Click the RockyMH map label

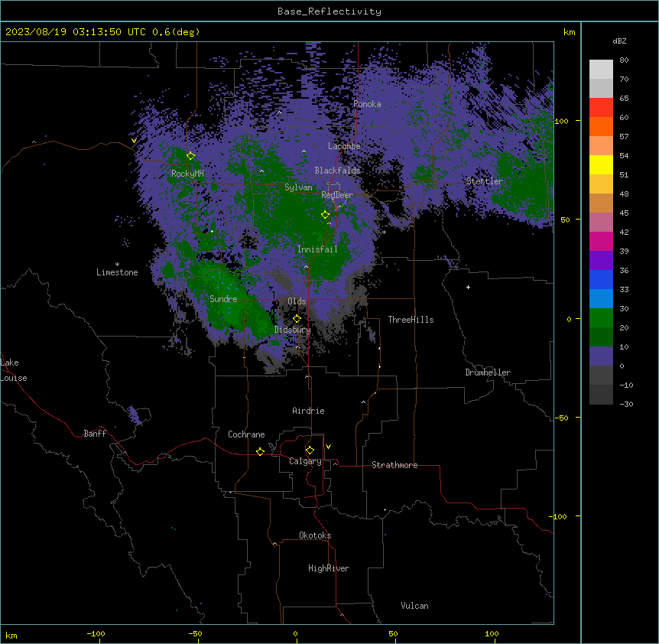click(x=187, y=174)
